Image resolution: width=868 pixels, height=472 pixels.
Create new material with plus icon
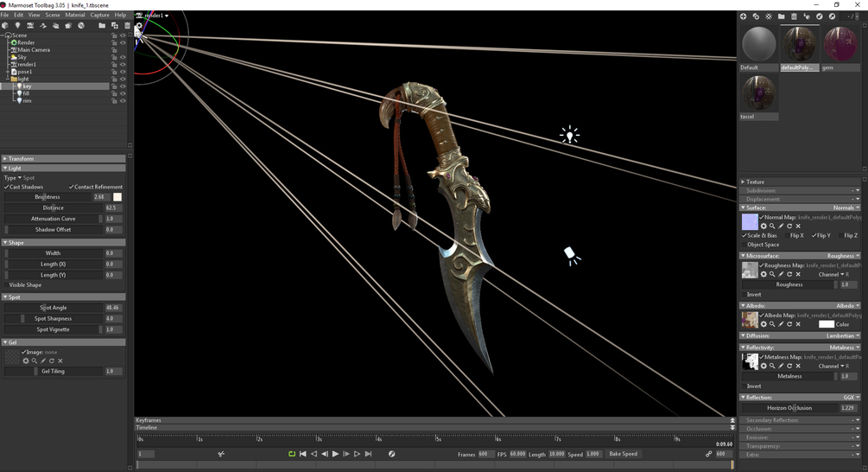(x=744, y=16)
